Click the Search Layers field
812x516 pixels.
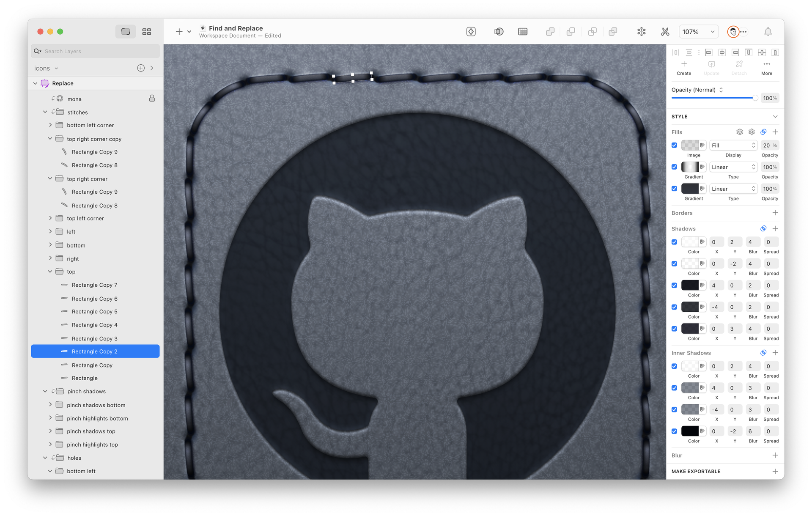(95, 51)
